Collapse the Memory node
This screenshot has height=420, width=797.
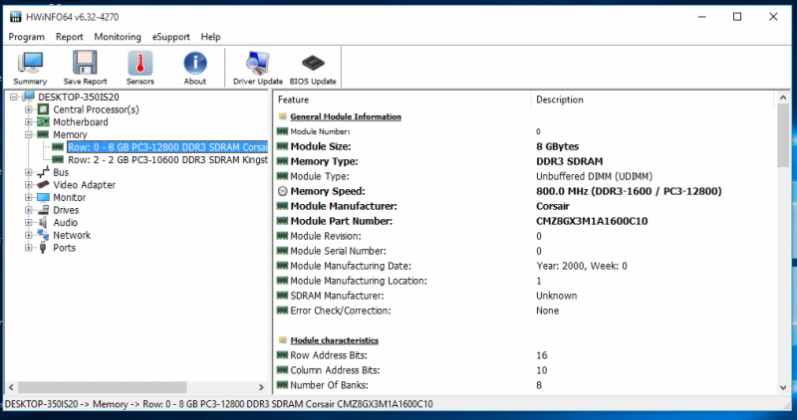tap(28, 135)
